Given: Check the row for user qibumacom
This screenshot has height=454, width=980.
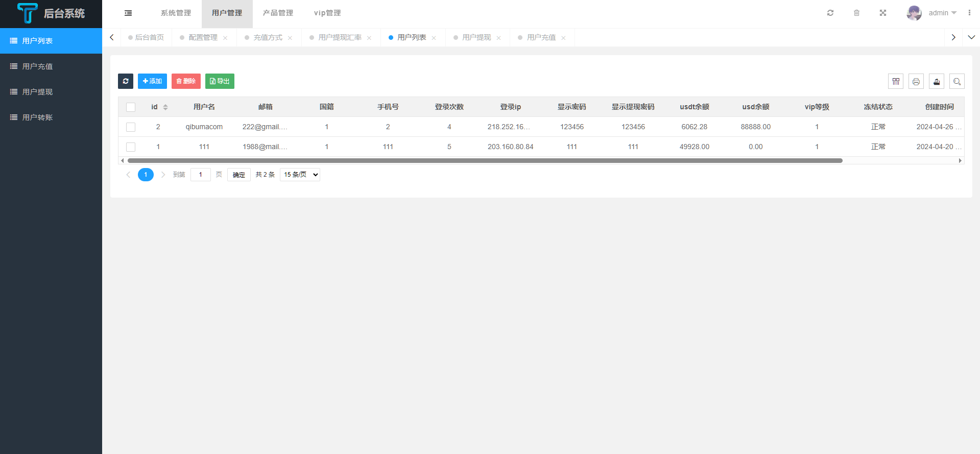Looking at the screenshot, I should click(x=131, y=127).
